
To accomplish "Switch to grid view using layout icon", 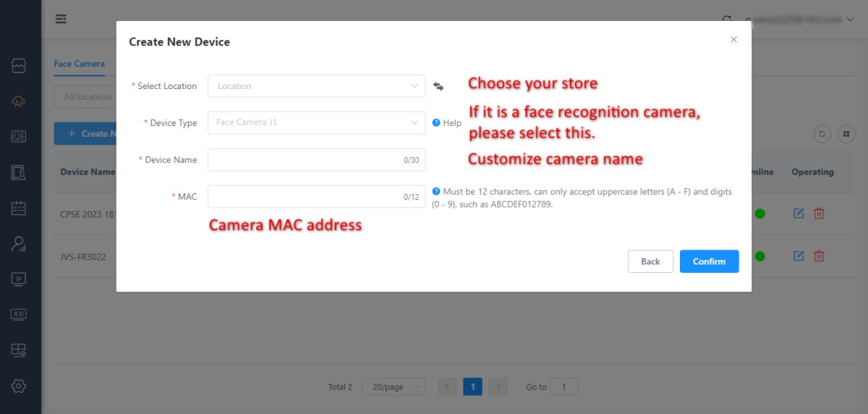I will pyautogui.click(x=846, y=134).
